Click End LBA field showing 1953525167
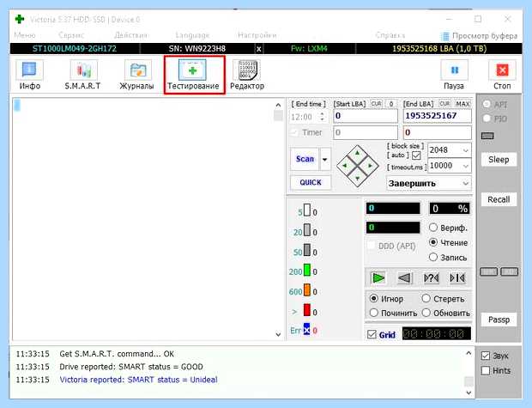This screenshot has height=408, width=532. (438, 116)
